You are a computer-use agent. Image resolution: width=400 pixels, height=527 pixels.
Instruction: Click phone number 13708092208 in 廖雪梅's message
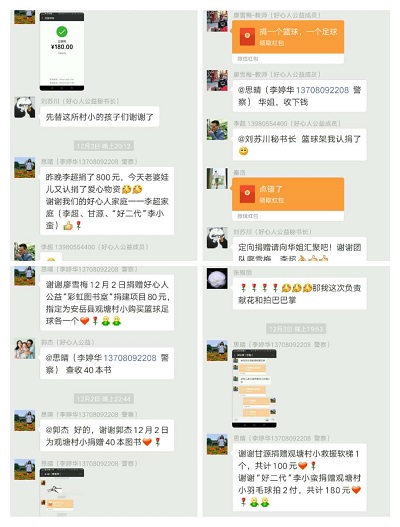coord(322,90)
